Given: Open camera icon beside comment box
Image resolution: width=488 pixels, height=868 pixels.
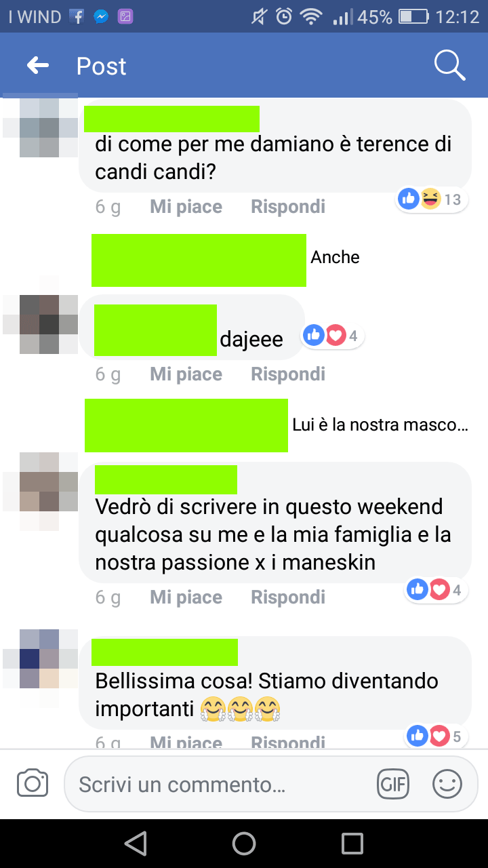Looking at the screenshot, I should (x=32, y=783).
